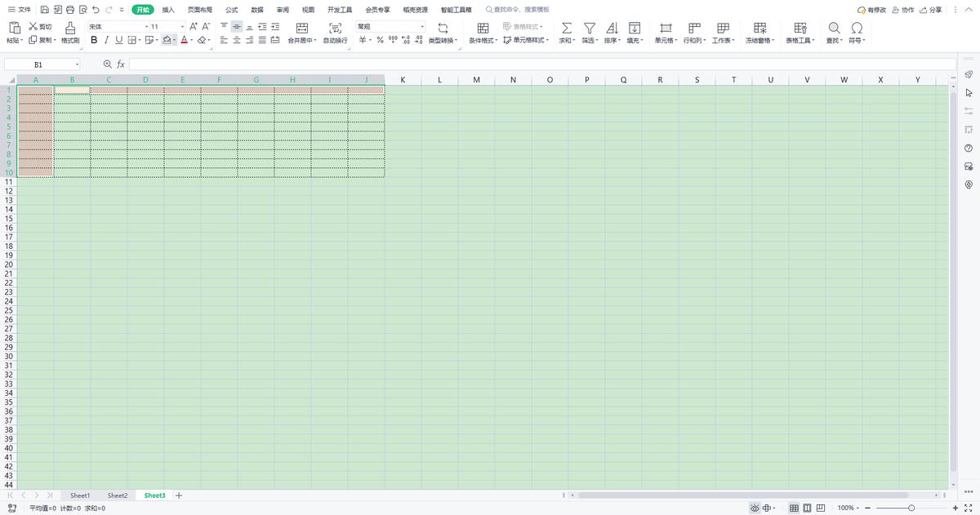
Task: Click the insert function fx icon
Action: [121, 64]
